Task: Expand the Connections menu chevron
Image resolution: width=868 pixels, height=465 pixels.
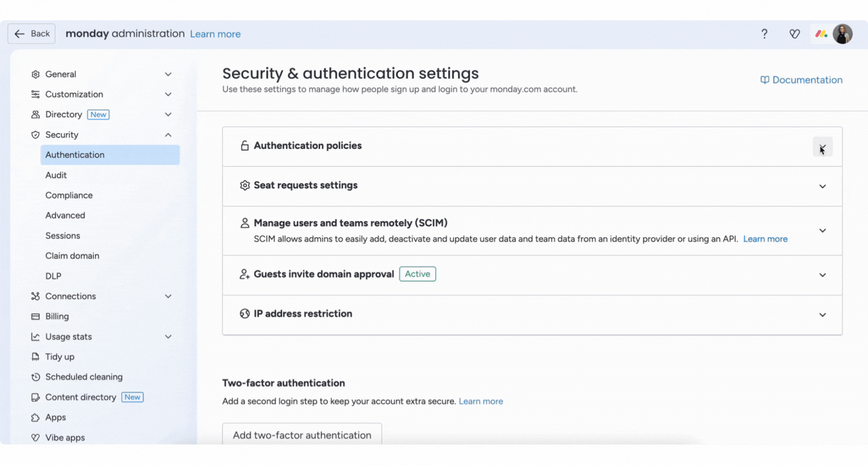Action: pyautogui.click(x=168, y=296)
